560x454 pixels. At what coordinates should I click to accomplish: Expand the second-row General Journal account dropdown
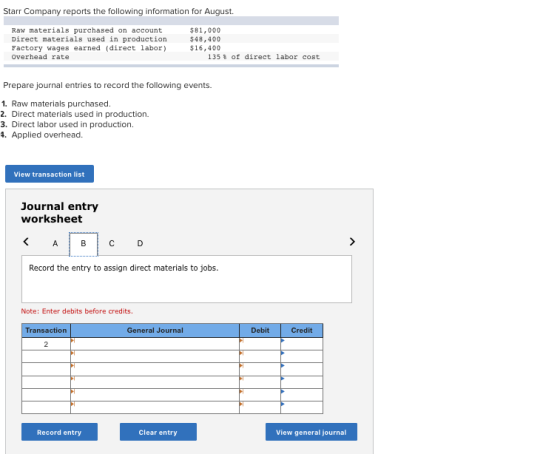[155, 356]
